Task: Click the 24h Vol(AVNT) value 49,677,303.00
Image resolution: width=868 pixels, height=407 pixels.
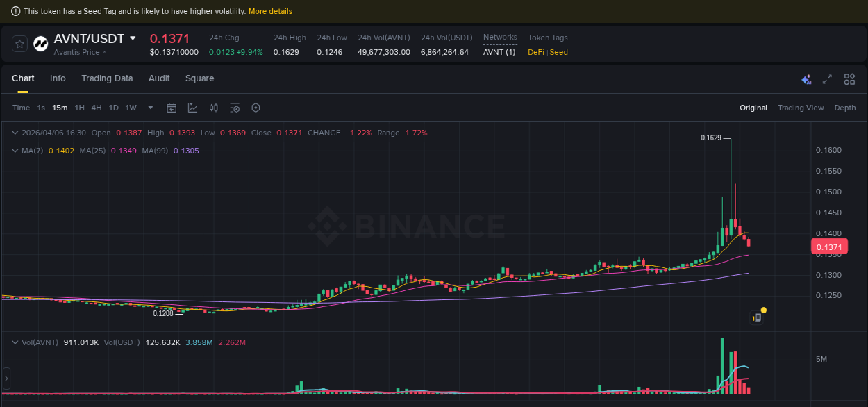Action: point(384,52)
